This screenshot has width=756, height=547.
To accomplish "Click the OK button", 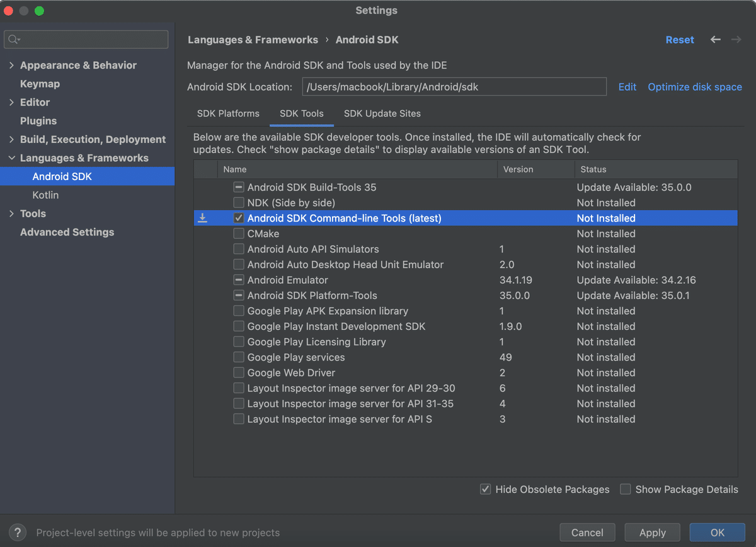I will [718, 533].
